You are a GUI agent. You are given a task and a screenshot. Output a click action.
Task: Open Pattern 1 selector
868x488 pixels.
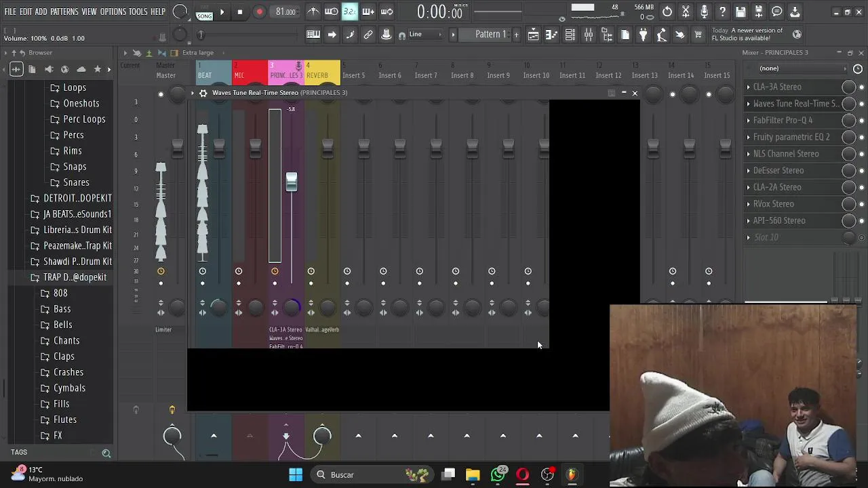pyautogui.click(x=490, y=35)
